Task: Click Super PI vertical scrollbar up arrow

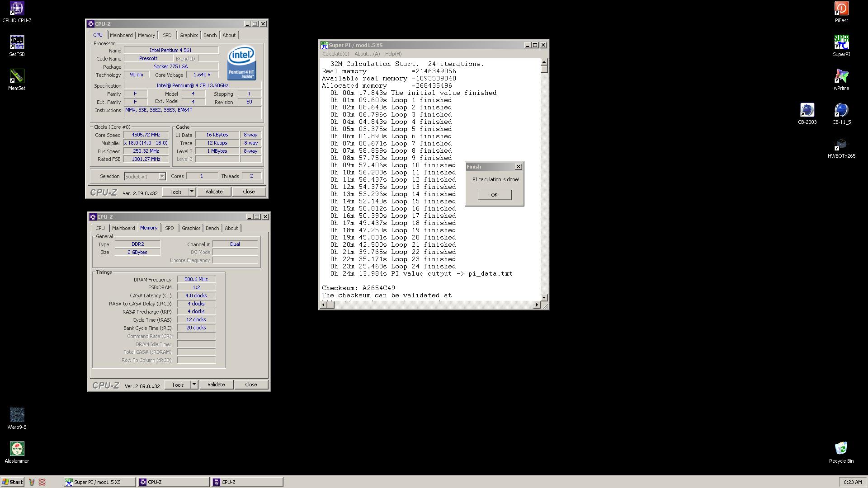Action: click(x=544, y=62)
